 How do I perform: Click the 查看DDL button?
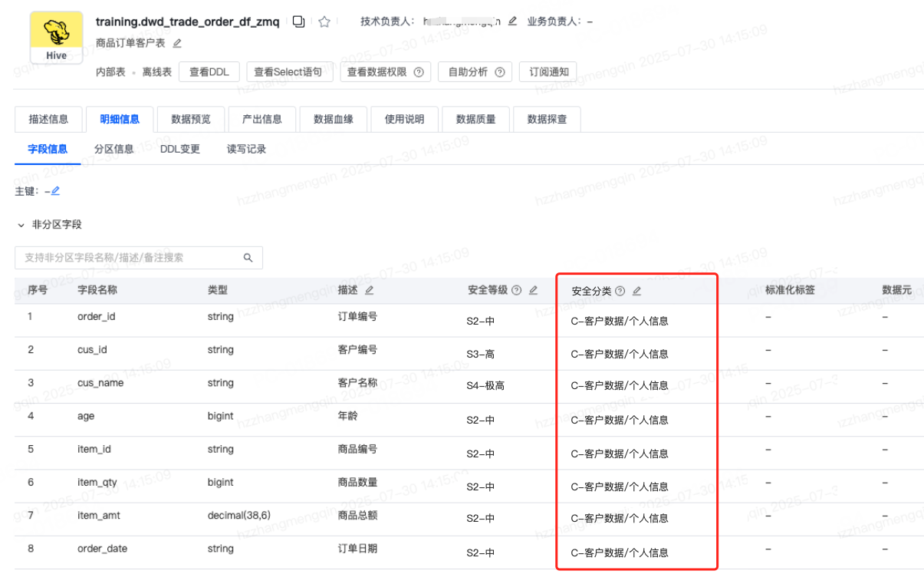point(209,72)
